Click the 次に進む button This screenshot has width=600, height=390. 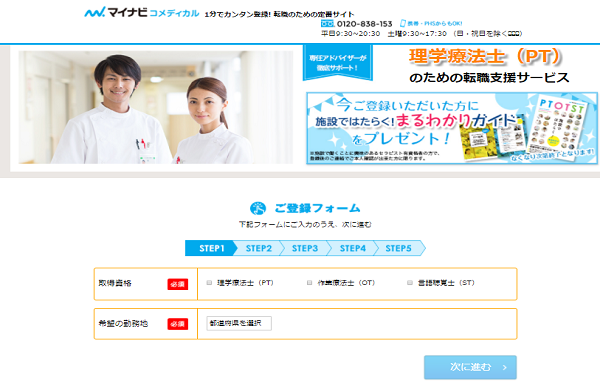pyautogui.click(x=470, y=367)
